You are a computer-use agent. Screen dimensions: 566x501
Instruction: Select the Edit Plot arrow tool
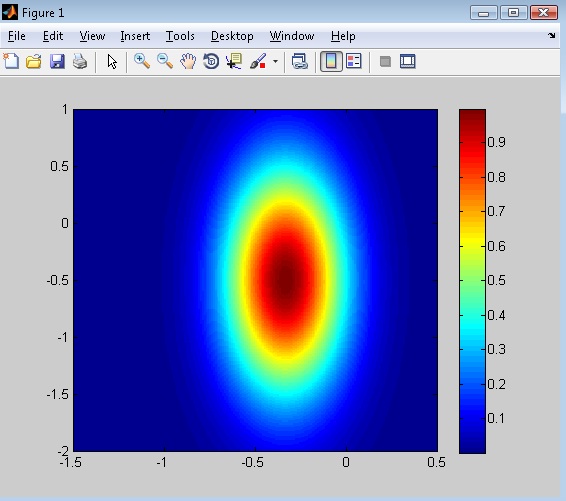coord(112,61)
